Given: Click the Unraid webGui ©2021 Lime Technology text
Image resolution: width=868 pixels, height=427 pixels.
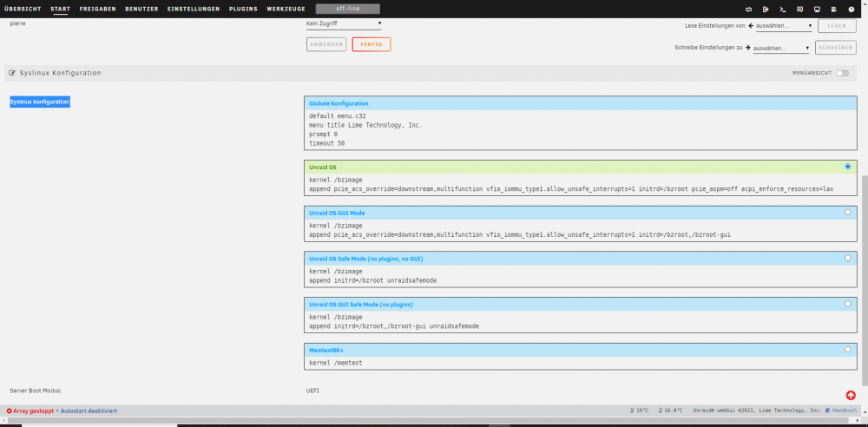Looking at the screenshot, I should coord(757,411).
